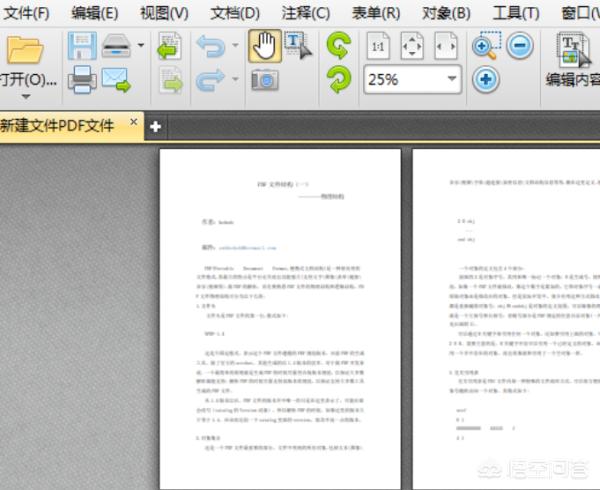Screen dimensions: 600x490
Task: Click the send email icon
Action: point(117,80)
